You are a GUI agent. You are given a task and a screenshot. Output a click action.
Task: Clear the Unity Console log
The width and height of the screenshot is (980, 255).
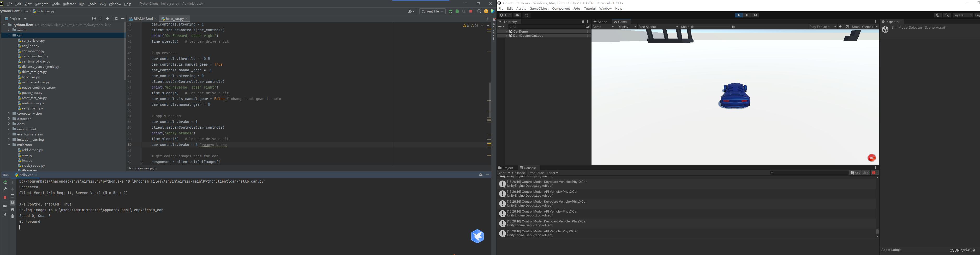click(501, 173)
